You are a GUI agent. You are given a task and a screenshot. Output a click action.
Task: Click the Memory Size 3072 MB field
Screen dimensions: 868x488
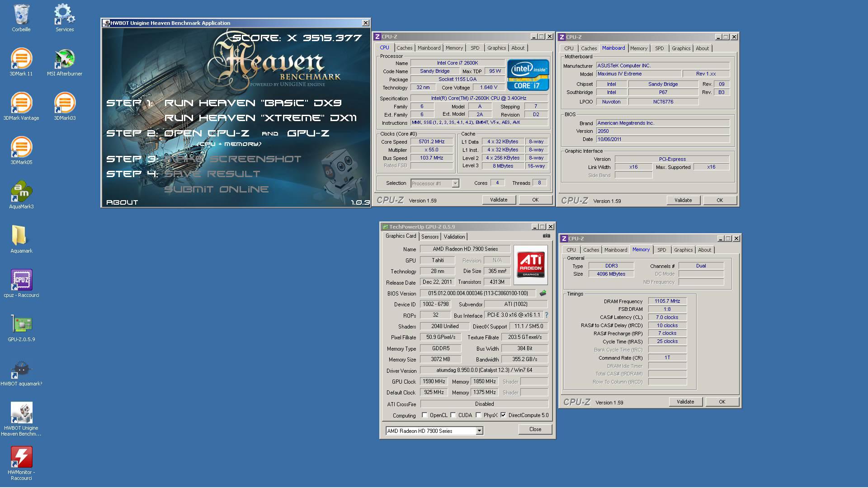tap(441, 359)
